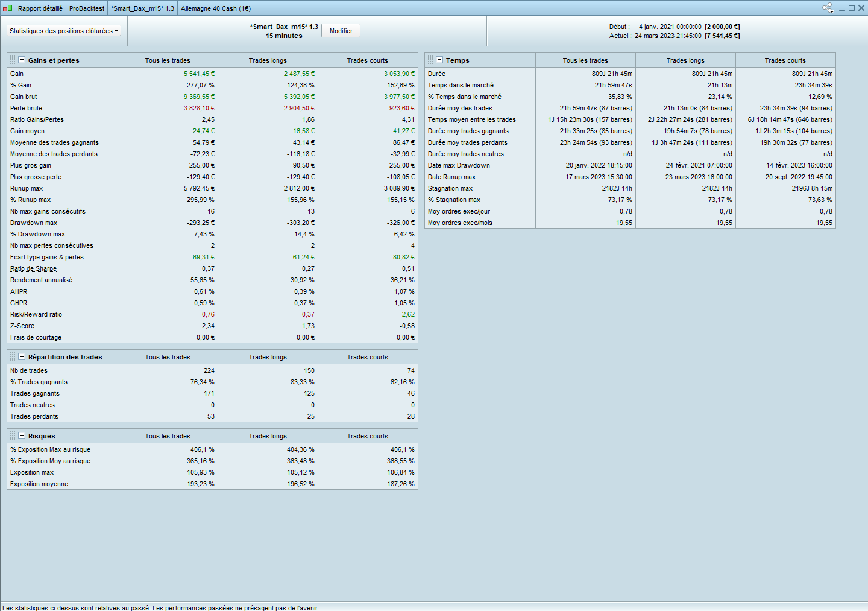Open the Statistiques des positions clôturées dropdown

(x=64, y=31)
